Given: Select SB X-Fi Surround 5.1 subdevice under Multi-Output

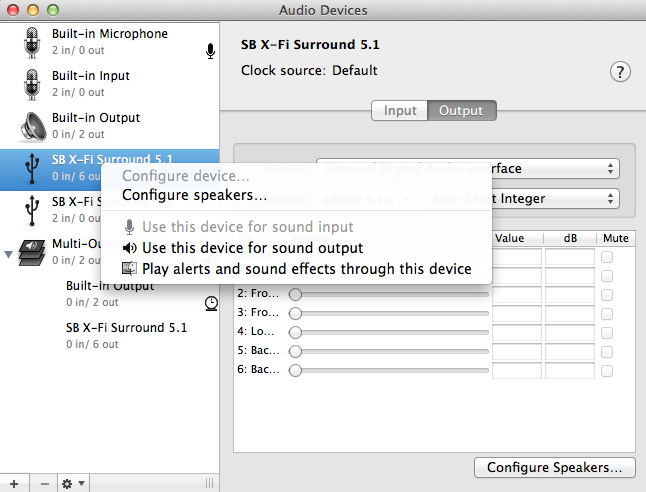Looking at the screenshot, I should 110,336.
